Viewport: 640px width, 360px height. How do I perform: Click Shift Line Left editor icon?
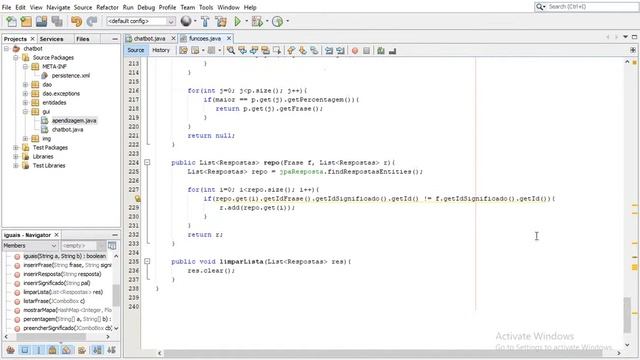[x=329, y=51]
